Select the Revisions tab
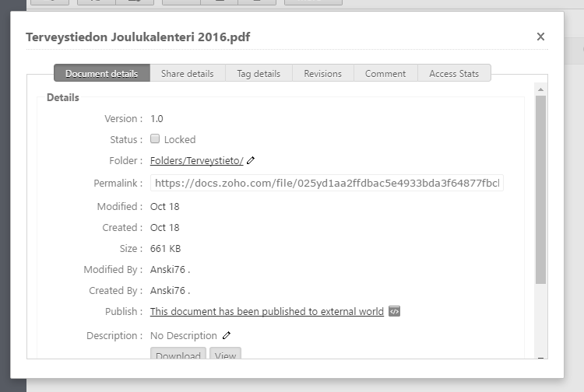 (322, 74)
